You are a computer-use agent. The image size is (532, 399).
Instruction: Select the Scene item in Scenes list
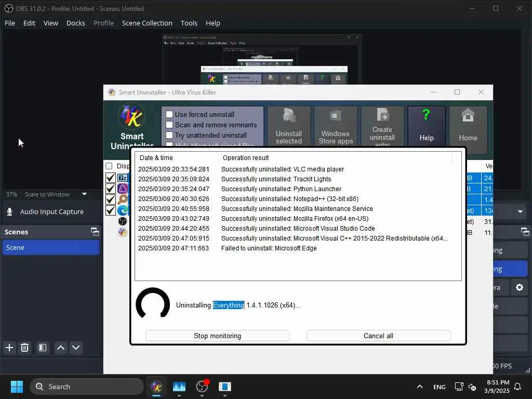point(50,247)
